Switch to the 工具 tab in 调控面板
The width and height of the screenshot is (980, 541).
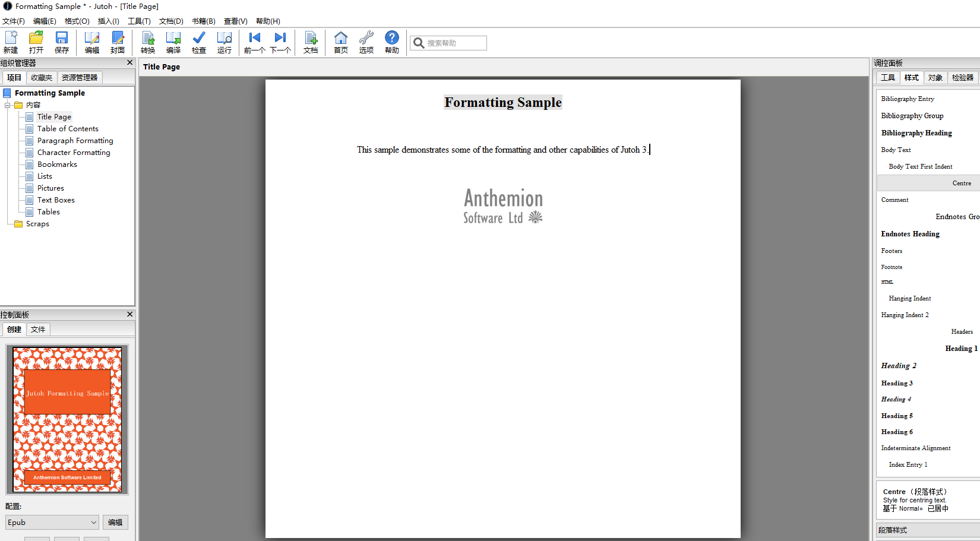click(x=888, y=77)
